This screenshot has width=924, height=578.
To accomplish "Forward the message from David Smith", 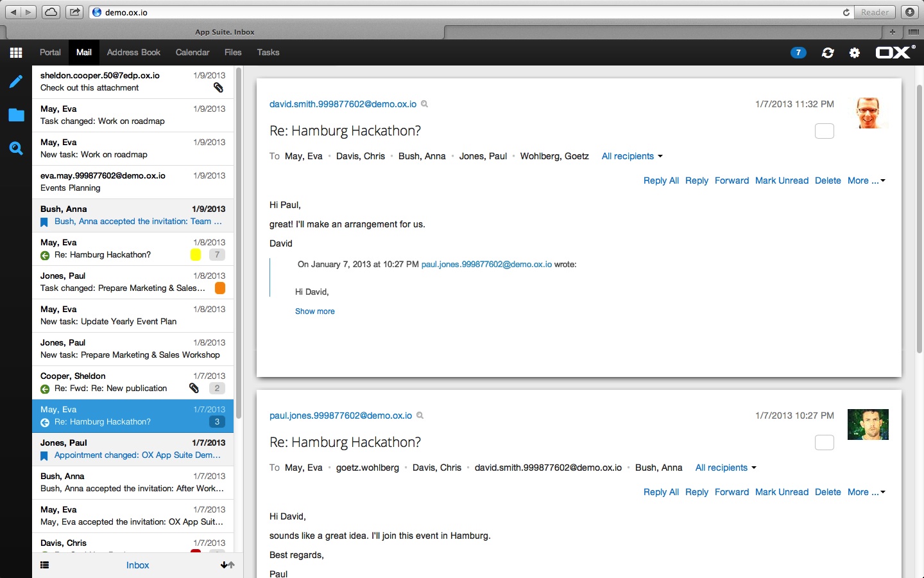I will click(732, 180).
